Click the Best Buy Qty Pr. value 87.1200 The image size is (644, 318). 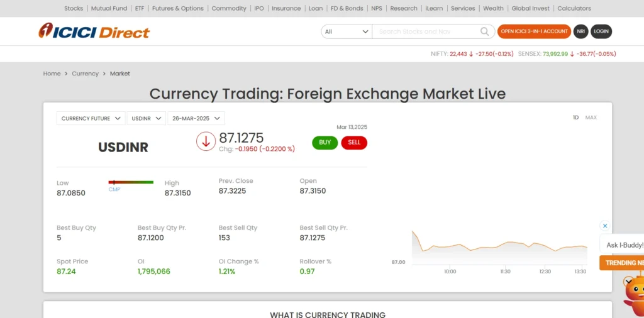151,238
